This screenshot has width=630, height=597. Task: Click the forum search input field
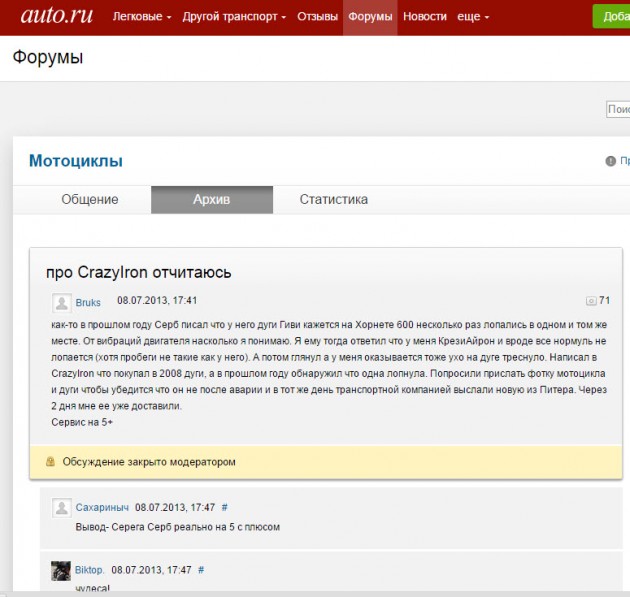pos(618,110)
